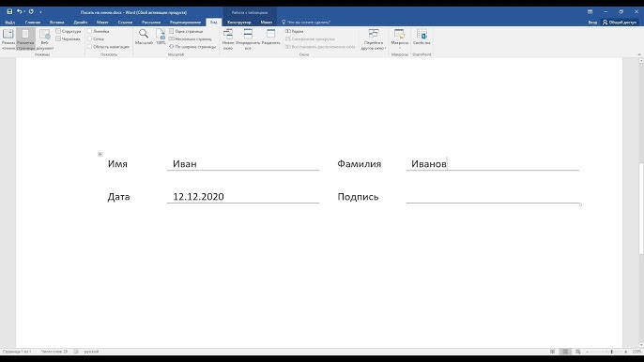The height and width of the screenshot is (362, 644).
Task: Select the Режим чтения view
Action: coord(8,39)
